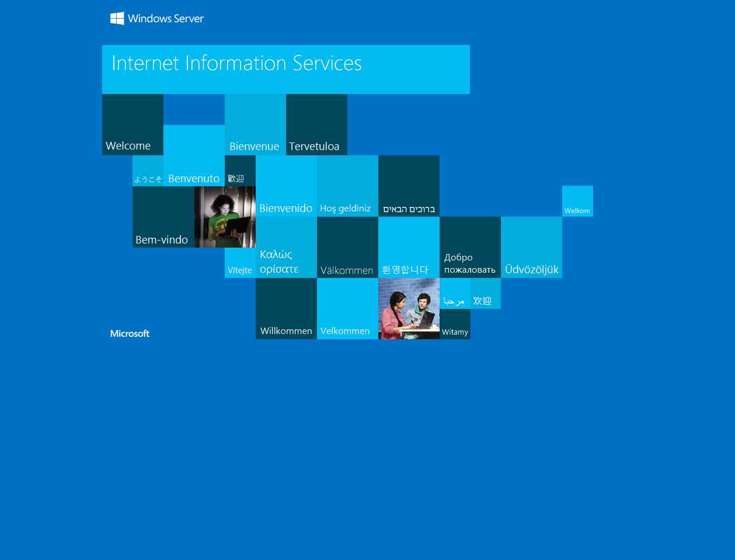The width and height of the screenshot is (735, 560).
Task: Click the Czech Vítejte tile
Action: pyautogui.click(x=240, y=263)
